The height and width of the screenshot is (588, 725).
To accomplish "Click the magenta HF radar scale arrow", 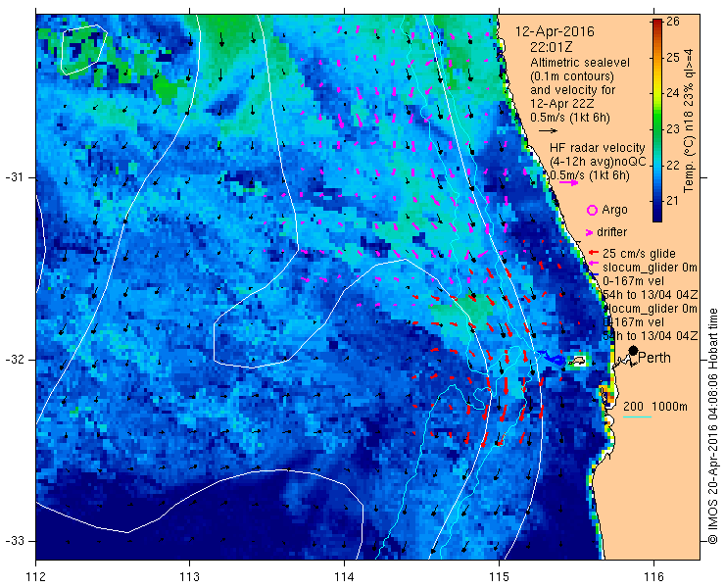I will [x=568, y=182].
